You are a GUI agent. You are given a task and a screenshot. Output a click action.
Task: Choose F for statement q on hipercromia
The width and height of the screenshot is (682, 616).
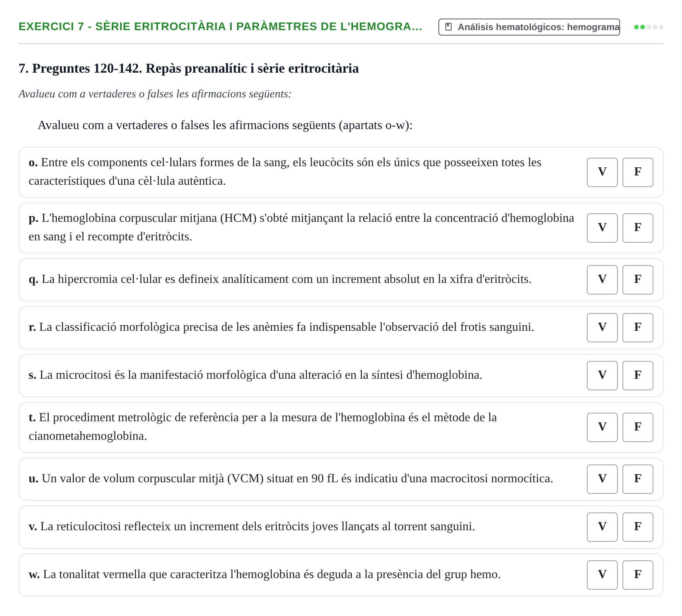point(638,280)
